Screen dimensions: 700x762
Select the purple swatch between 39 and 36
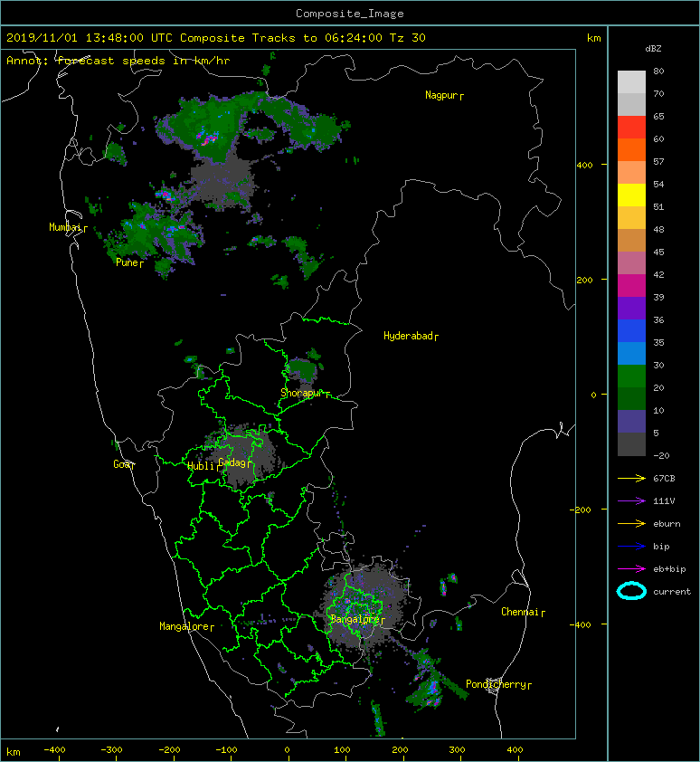[x=631, y=309]
